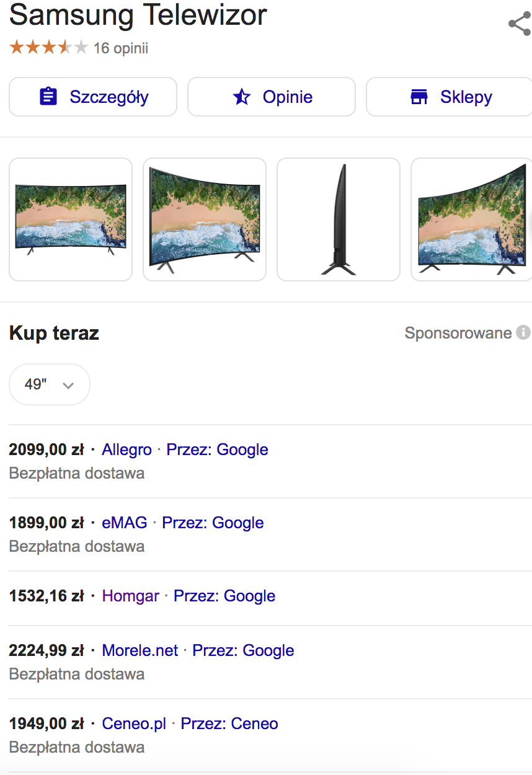The width and height of the screenshot is (532, 775).
Task: Switch to the Opinie tab
Action: point(272,97)
